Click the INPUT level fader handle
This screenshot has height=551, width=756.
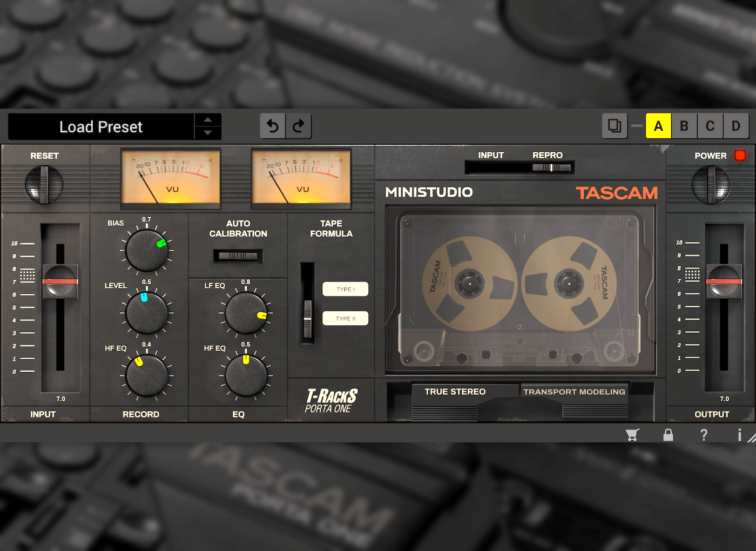coord(60,281)
